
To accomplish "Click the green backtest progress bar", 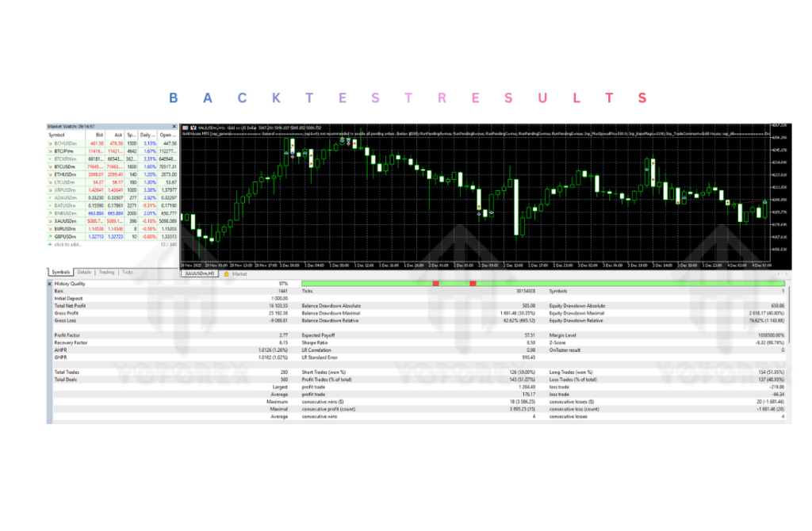I will point(595,283).
